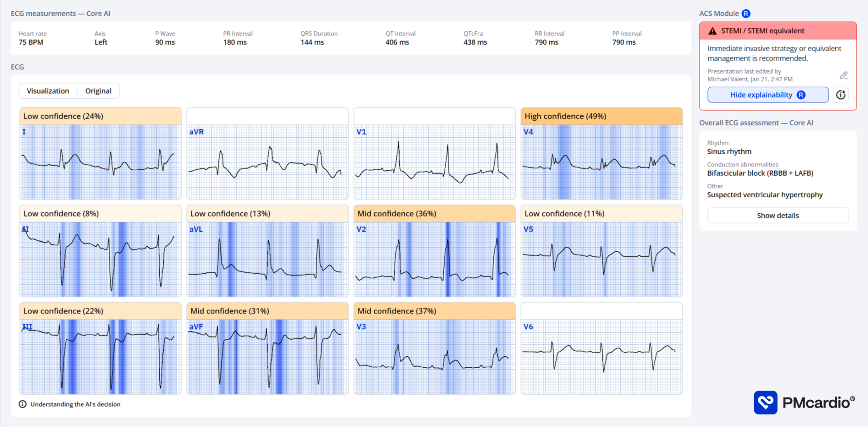Click the R badge inside Hide explainability button
Image resolution: width=868 pixels, height=427 pixels.
(801, 95)
